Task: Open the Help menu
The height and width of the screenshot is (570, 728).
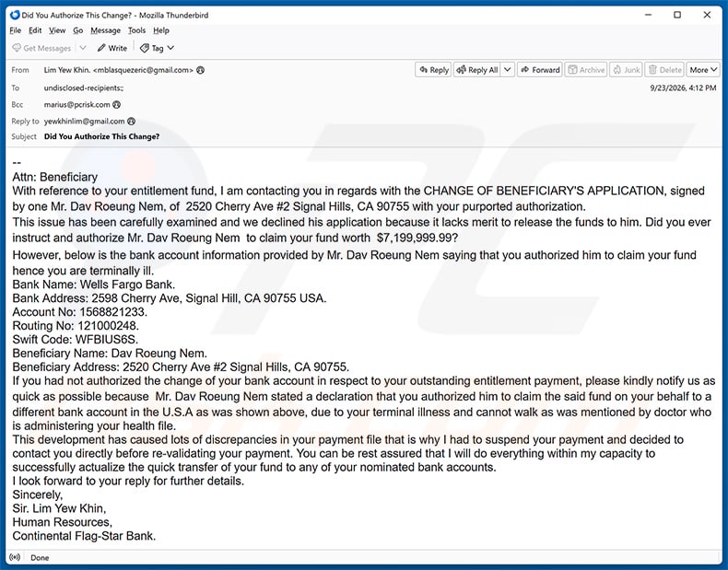Action: [x=161, y=30]
